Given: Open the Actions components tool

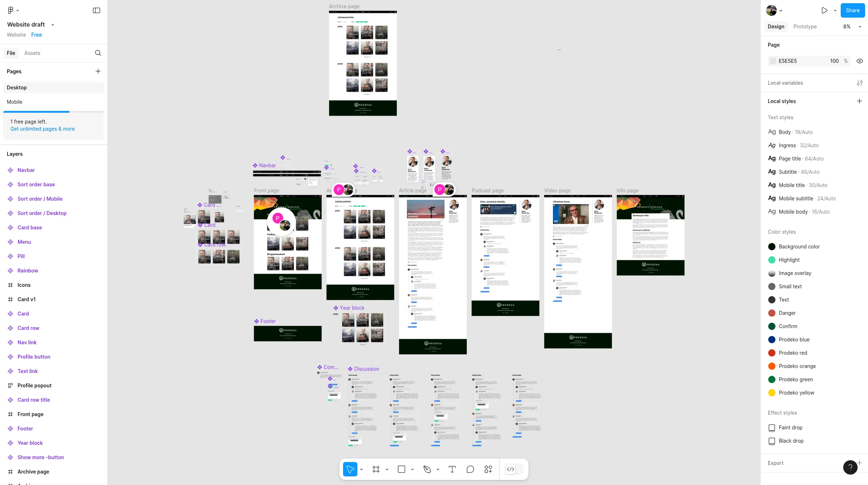Looking at the screenshot, I should pyautogui.click(x=488, y=469).
